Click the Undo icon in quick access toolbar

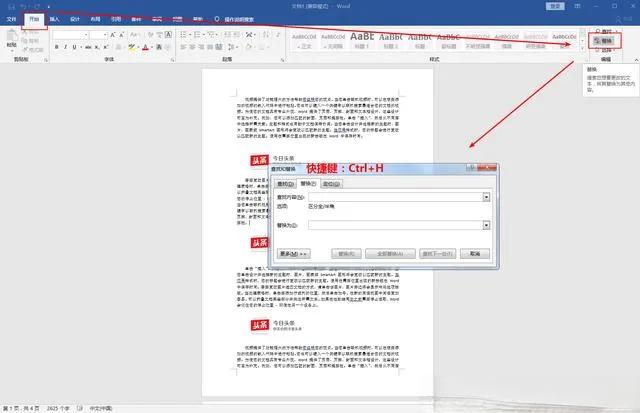pos(24,7)
